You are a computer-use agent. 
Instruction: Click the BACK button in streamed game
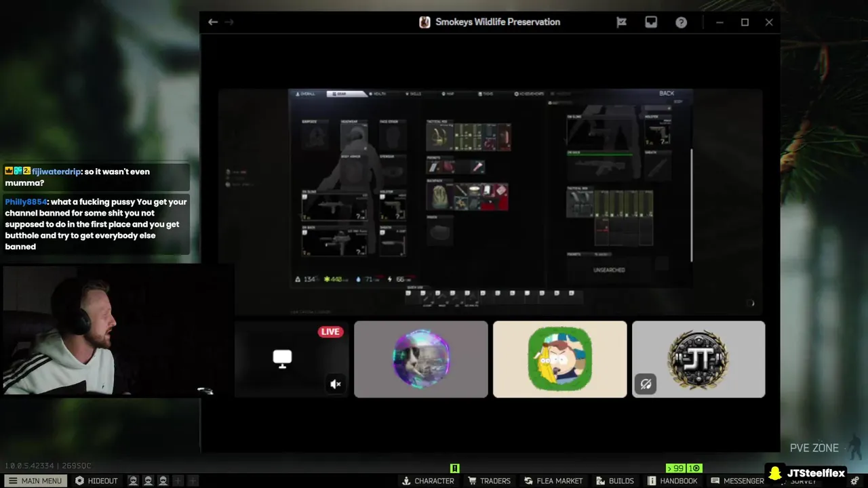[x=667, y=94]
